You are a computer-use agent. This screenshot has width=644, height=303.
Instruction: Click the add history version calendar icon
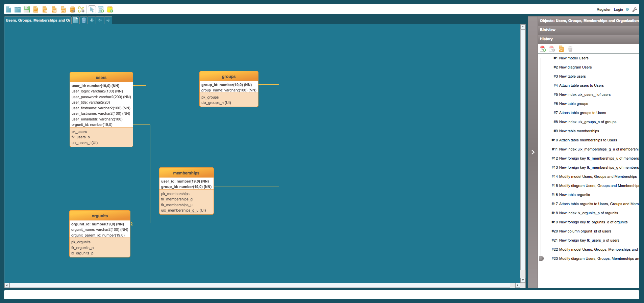tap(543, 49)
